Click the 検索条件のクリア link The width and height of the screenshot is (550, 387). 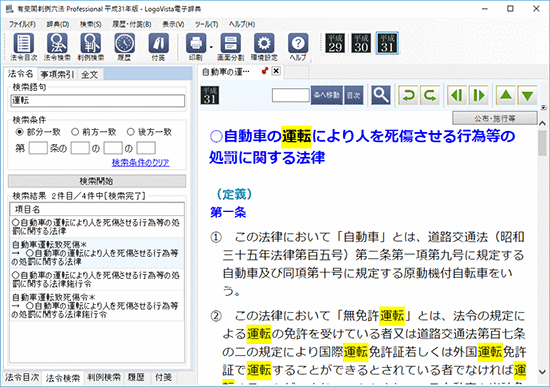[140, 163]
